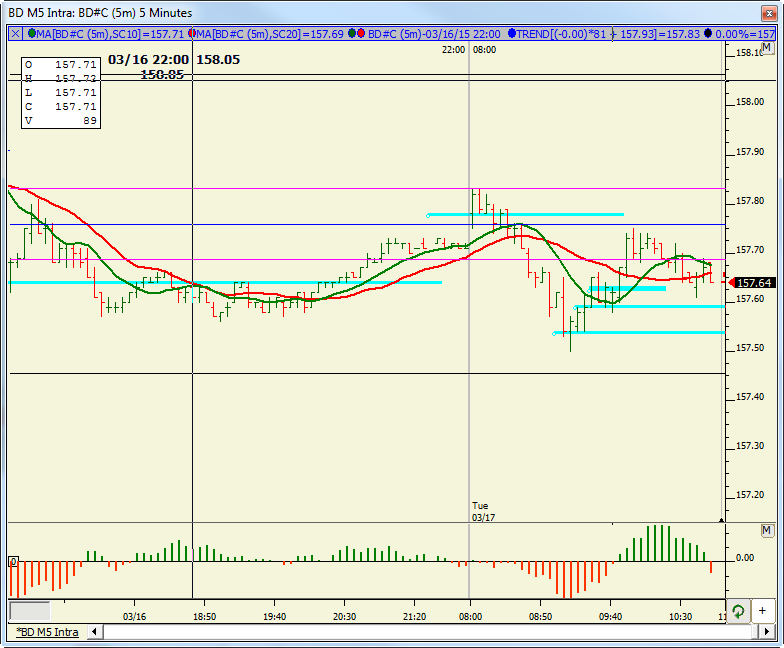Click the gray box left of time axis

30,611
